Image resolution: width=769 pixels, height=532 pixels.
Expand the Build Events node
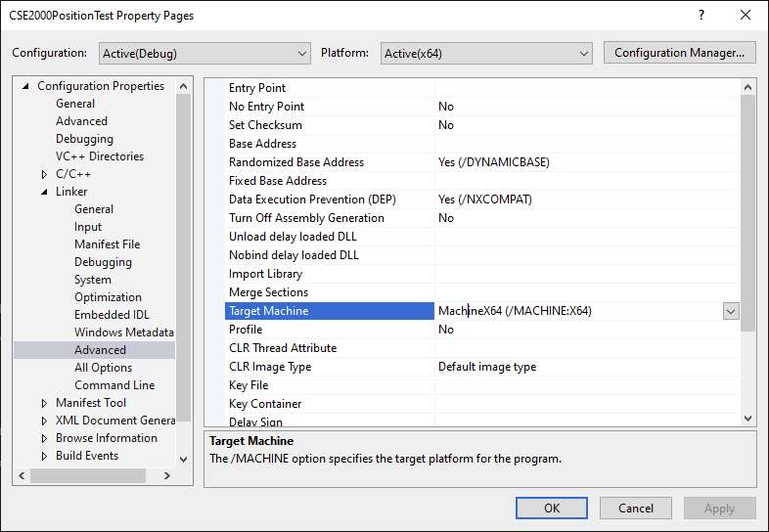[x=44, y=456]
